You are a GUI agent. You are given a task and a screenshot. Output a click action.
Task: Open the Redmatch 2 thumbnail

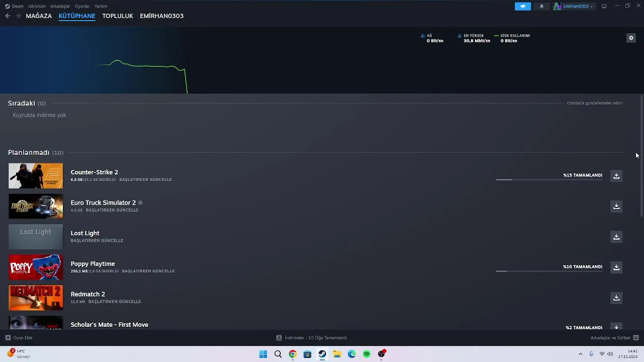pyautogui.click(x=36, y=298)
